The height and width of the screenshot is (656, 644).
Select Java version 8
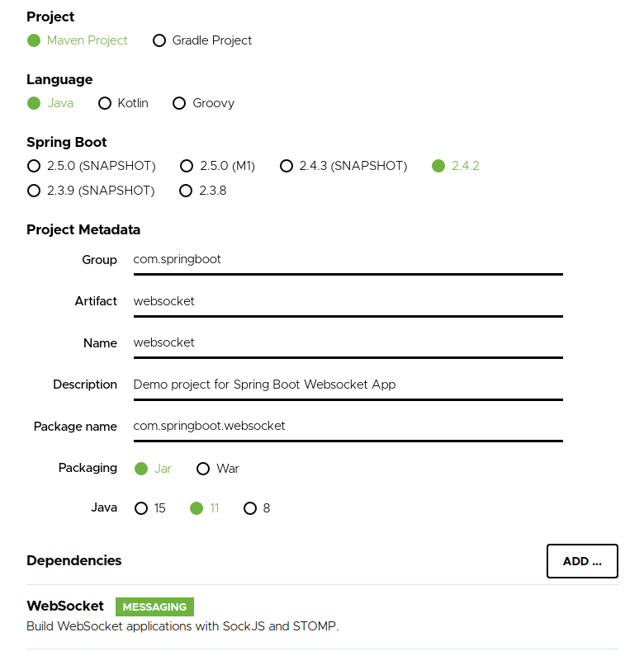(x=257, y=508)
